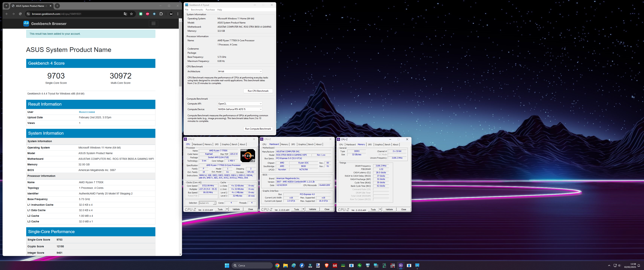This screenshot has width=644, height=270.
Task: Click the DRAM Frequency value 3199.3 MHz
Action: pyautogui.click(x=381, y=166)
